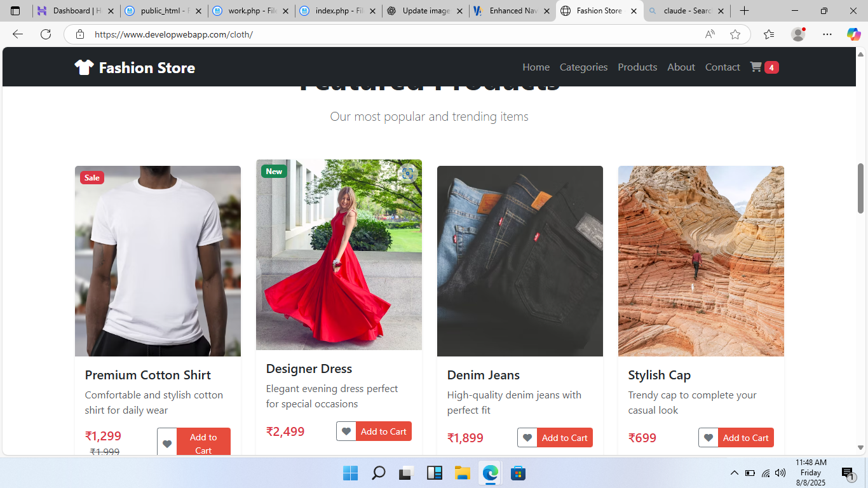Click visual search icon on dress image
The width and height of the screenshot is (868, 488).
[x=407, y=173]
